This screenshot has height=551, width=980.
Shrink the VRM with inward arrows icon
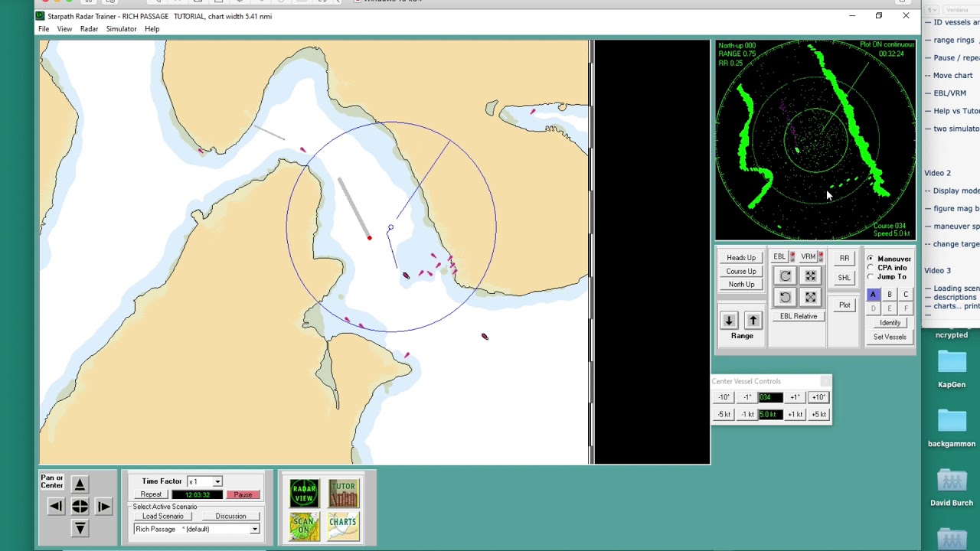tap(811, 276)
